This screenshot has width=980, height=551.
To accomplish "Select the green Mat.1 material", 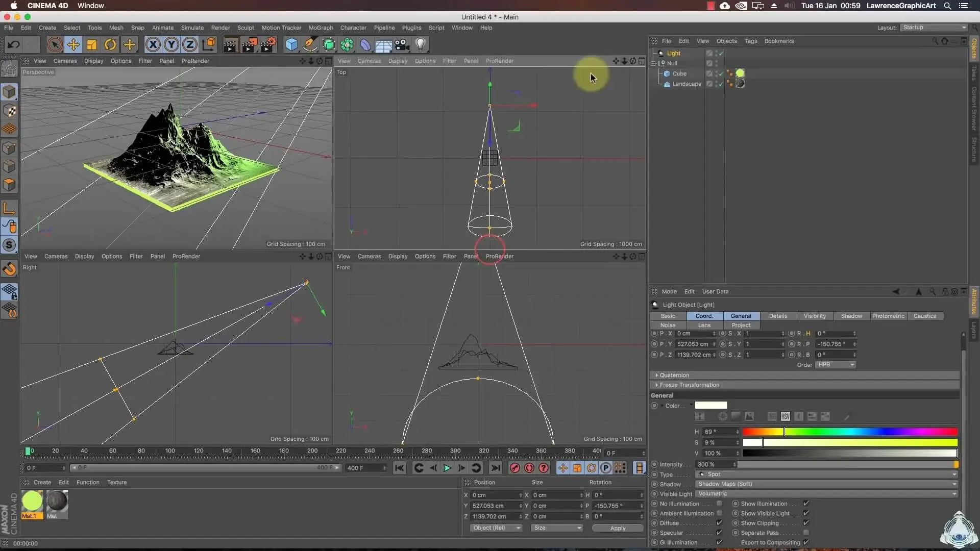I will [x=32, y=501].
